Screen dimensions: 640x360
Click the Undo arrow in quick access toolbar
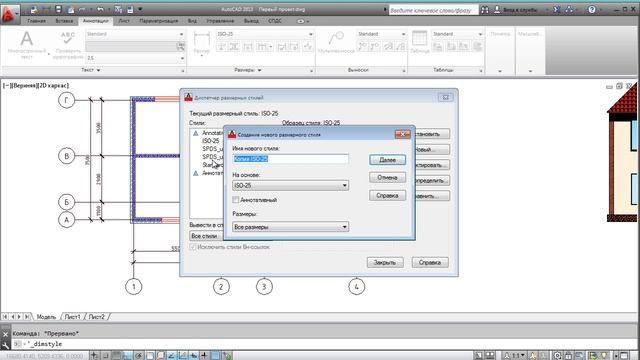(x=100, y=9)
